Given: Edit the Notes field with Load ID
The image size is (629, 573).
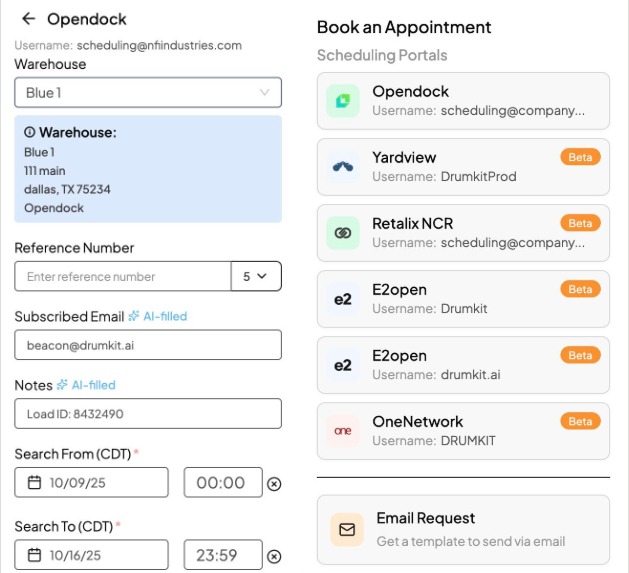Looking at the screenshot, I should 148,414.
